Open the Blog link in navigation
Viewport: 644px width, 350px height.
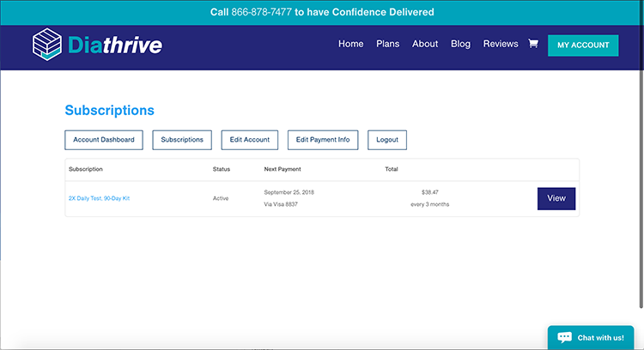(460, 44)
